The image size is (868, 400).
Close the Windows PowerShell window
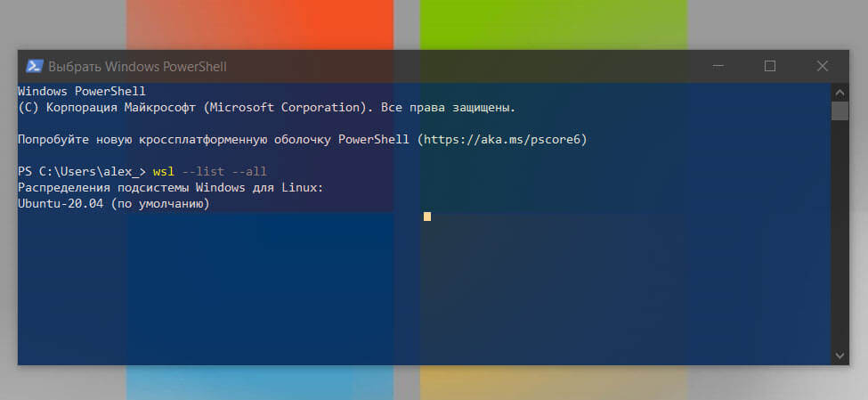822,67
